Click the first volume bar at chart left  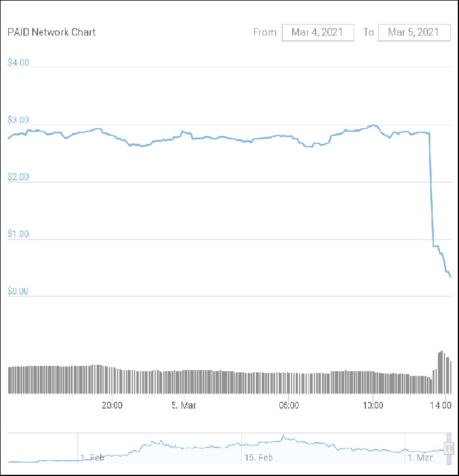tap(9, 380)
